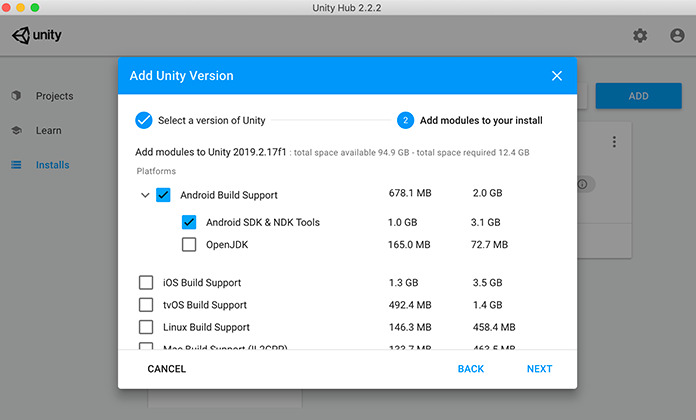Click the 'OpenJDK' label

coord(227,245)
